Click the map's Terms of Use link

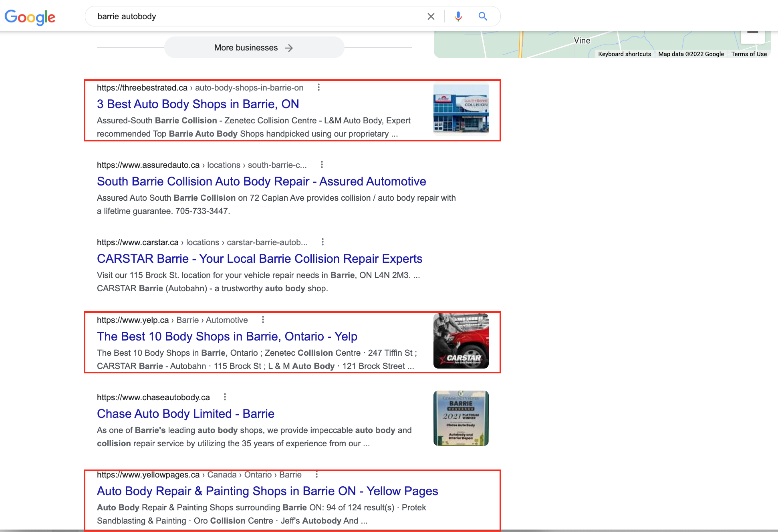click(x=749, y=54)
